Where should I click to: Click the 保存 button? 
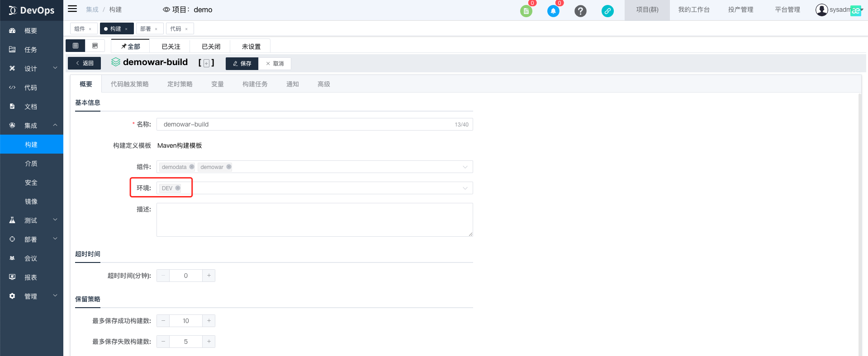242,64
